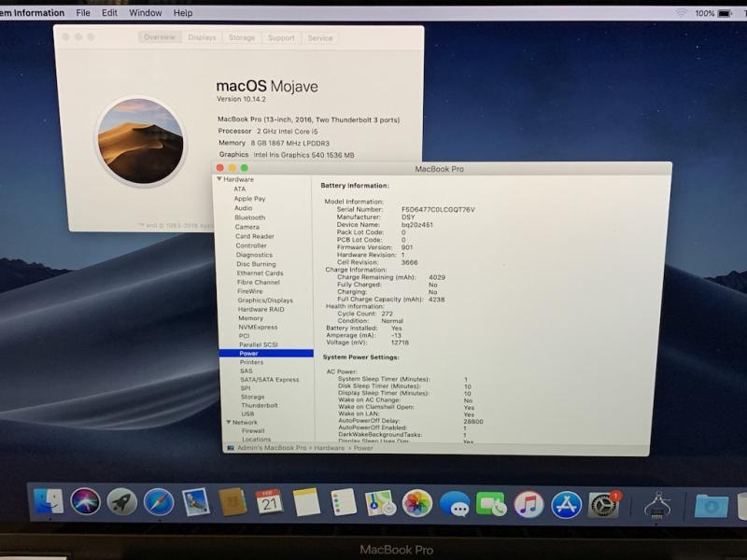Open Launchpad rocket icon
The image size is (747, 560).
tap(122, 502)
